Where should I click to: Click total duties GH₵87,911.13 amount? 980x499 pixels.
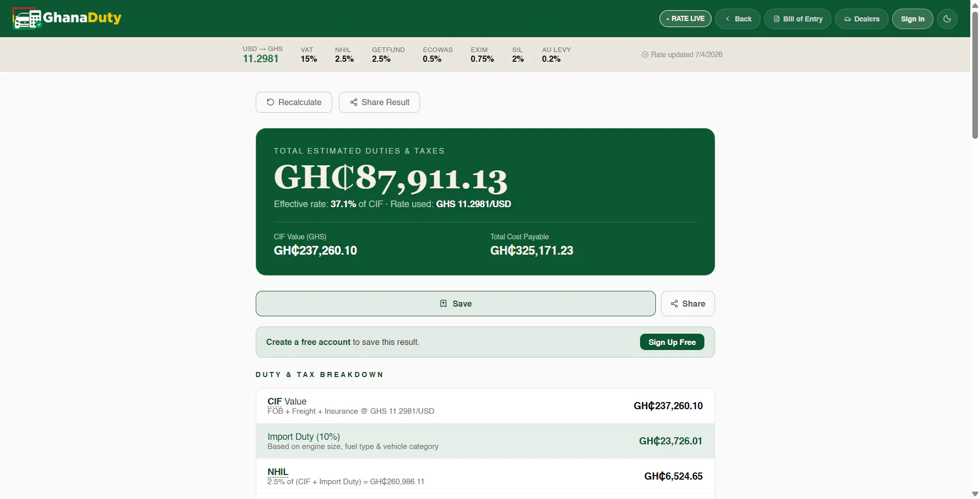pyautogui.click(x=390, y=178)
